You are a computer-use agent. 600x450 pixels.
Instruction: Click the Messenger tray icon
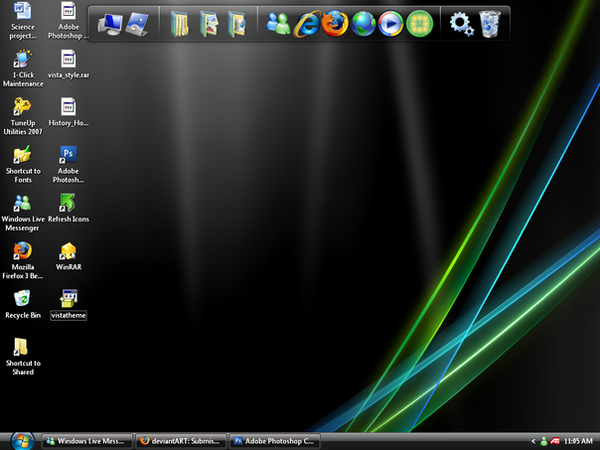(543, 442)
